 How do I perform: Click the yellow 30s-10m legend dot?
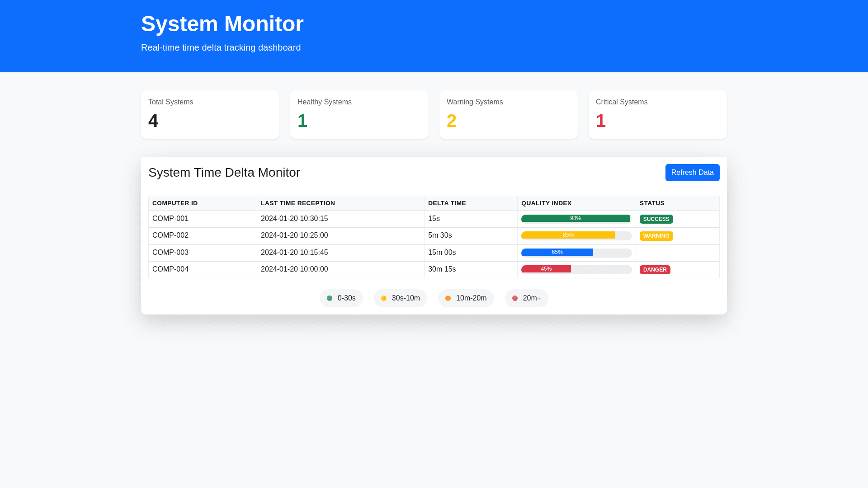coord(384,298)
